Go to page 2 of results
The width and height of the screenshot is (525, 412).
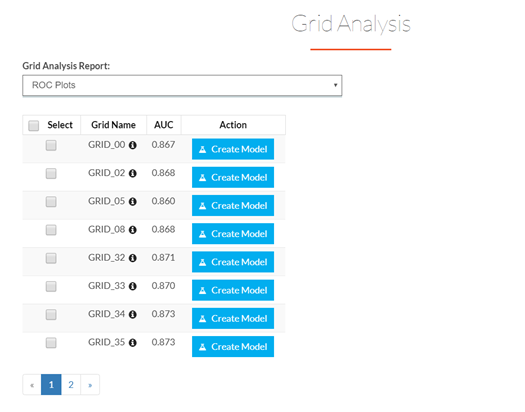(71, 385)
